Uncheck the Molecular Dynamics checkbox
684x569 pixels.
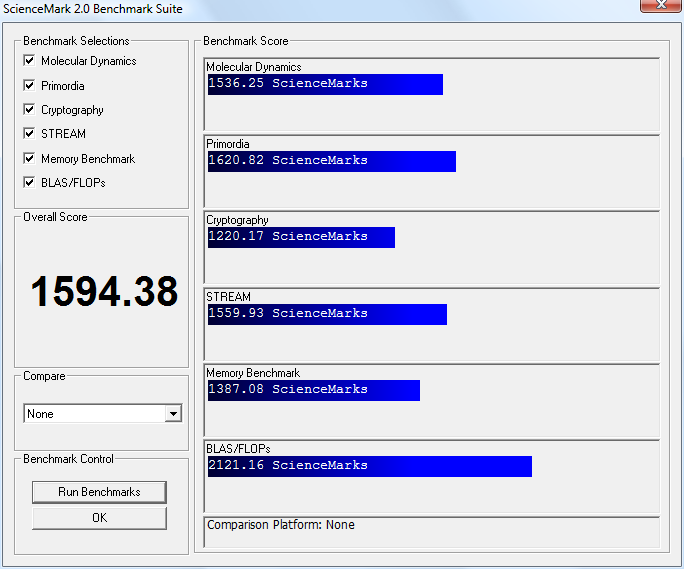point(29,60)
